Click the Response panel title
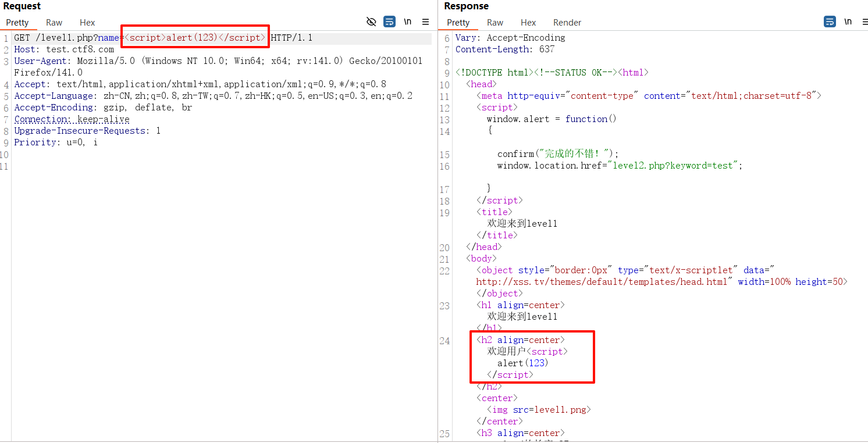The image size is (868, 443). point(466,6)
